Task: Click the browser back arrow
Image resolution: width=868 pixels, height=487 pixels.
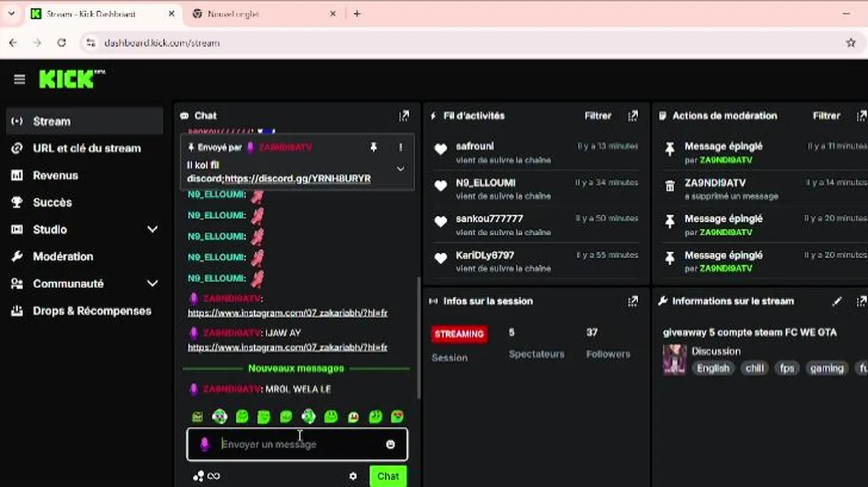Action: click(x=13, y=43)
